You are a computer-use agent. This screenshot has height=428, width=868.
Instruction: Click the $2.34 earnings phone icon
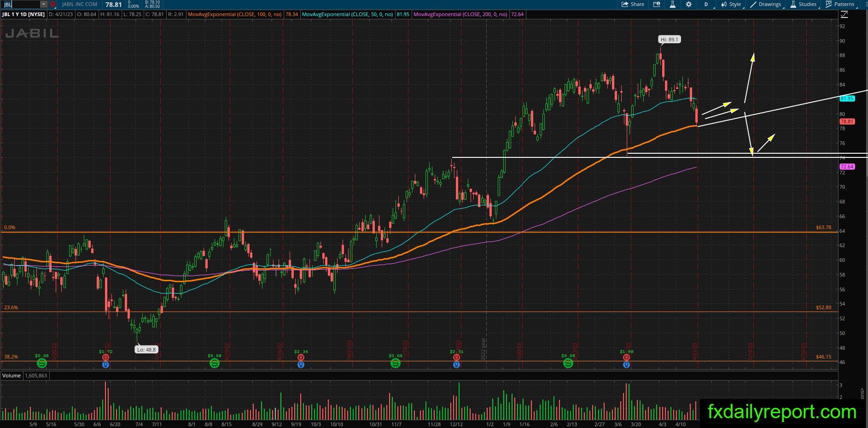click(x=301, y=357)
